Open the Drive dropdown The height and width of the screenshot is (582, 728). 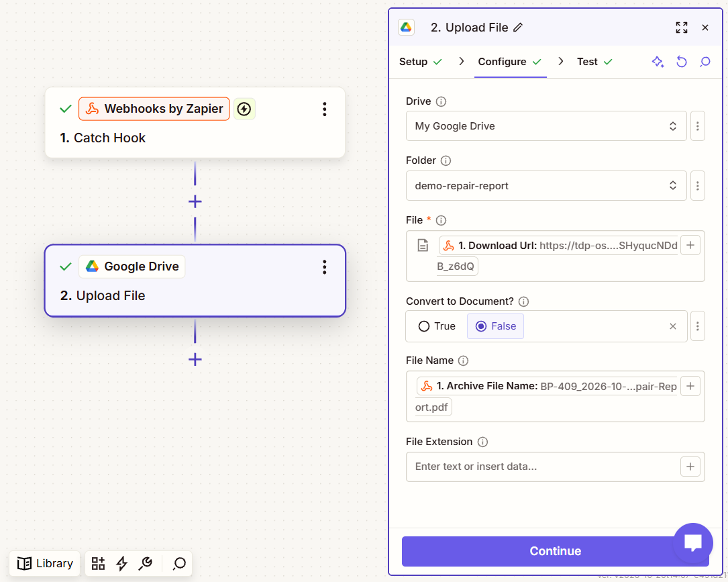click(x=546, y=126)
